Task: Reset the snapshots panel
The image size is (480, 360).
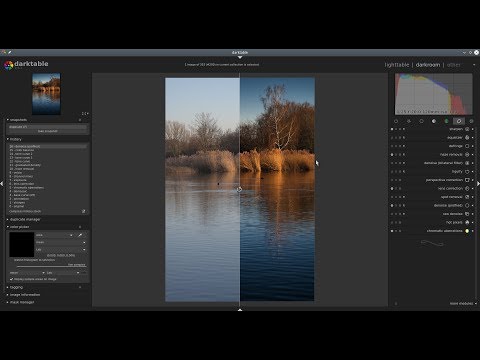Action: [x=80, y=120]
